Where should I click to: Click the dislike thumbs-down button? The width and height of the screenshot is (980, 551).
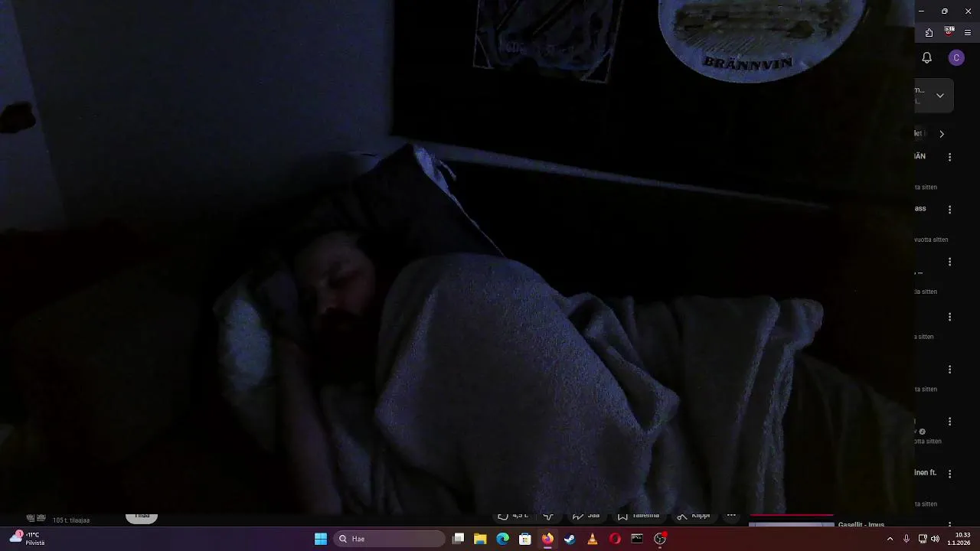pos(548,517)
